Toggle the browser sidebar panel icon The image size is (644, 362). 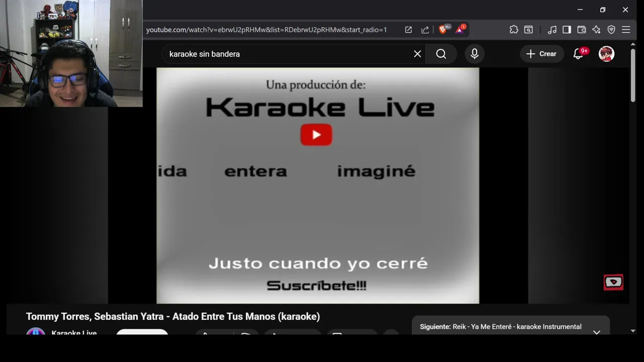(x=567, y=30)
